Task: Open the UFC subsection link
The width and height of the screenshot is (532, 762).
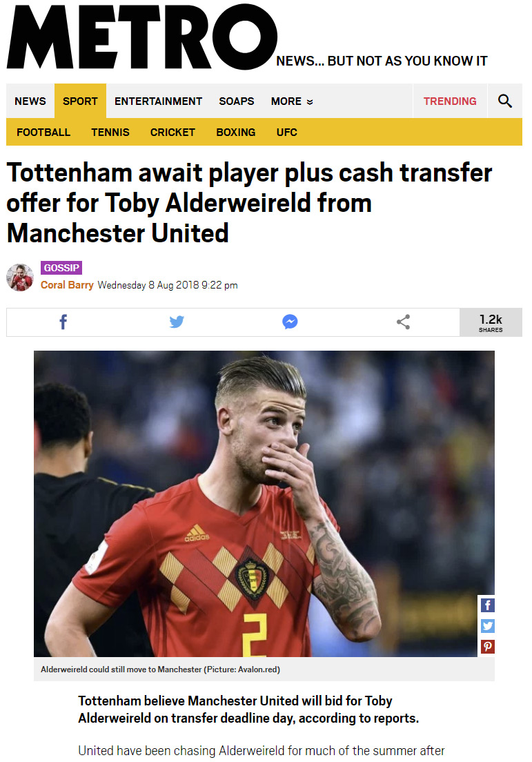Action: pos(286,133)
